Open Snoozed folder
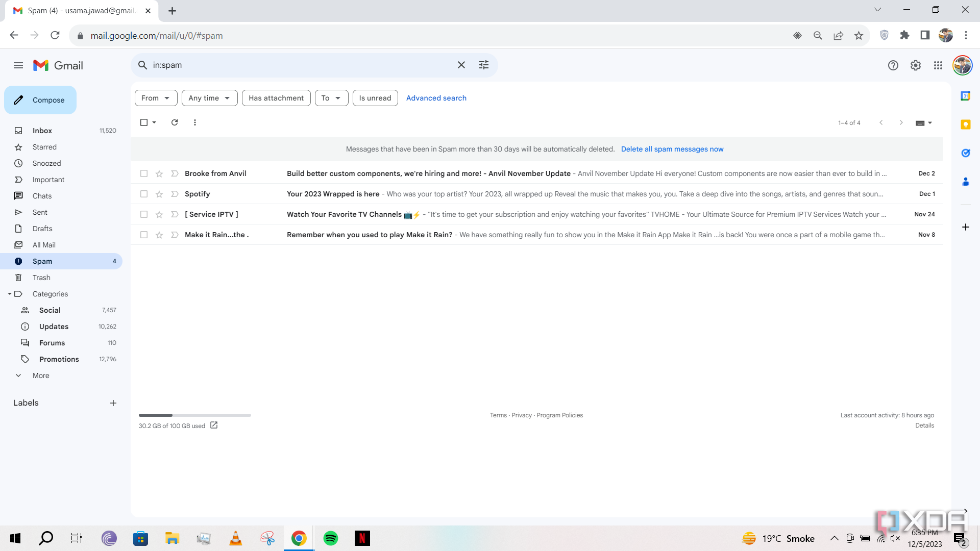This screenshot has width=980, height=551. point(61,163)
